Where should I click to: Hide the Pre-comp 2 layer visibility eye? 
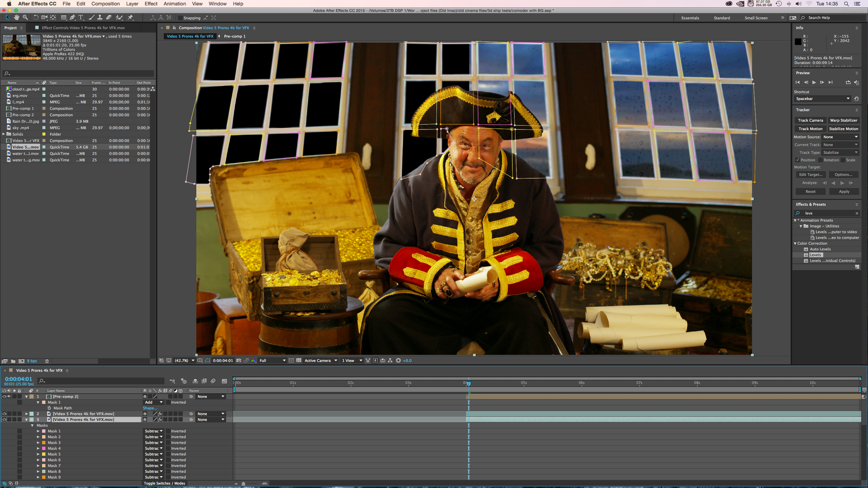(4, 396)
